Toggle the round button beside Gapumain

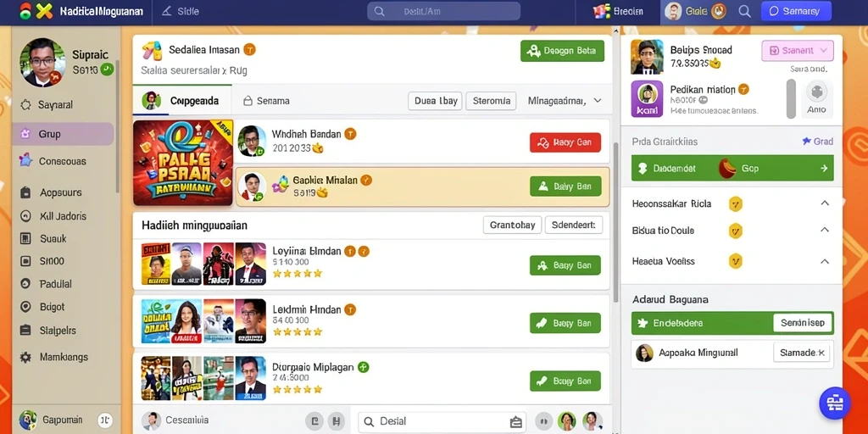tap(105, 420)
